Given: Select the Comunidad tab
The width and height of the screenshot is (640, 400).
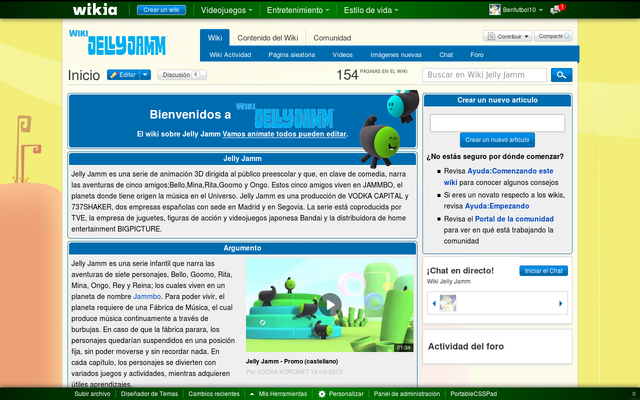Looking at the screenshot, I should (332, 38).
